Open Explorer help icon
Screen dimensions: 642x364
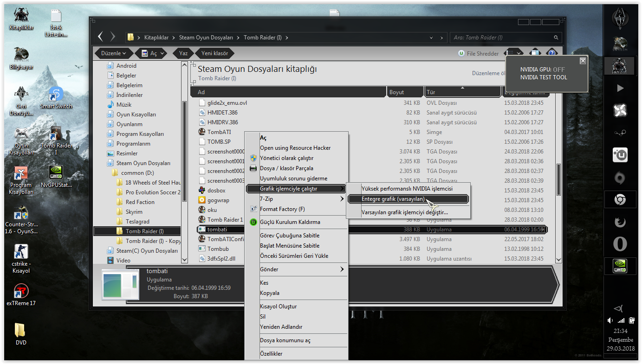point(551,53)
